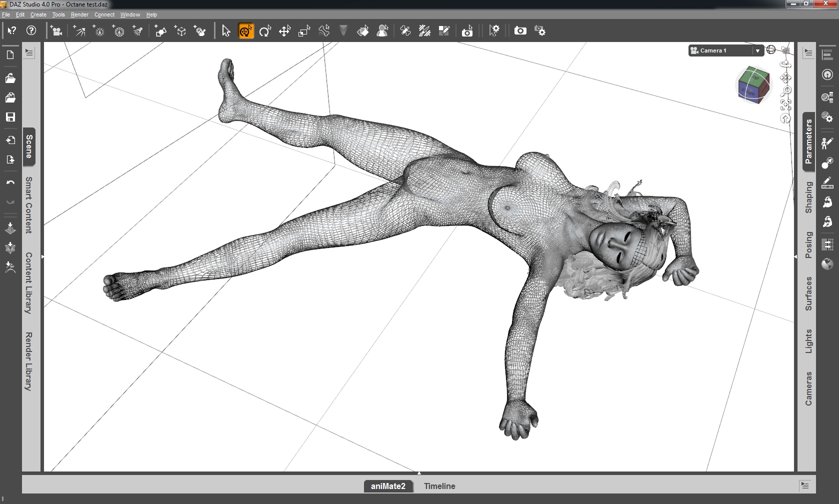Expand the bottom pane handle arrow

(419, 472)
